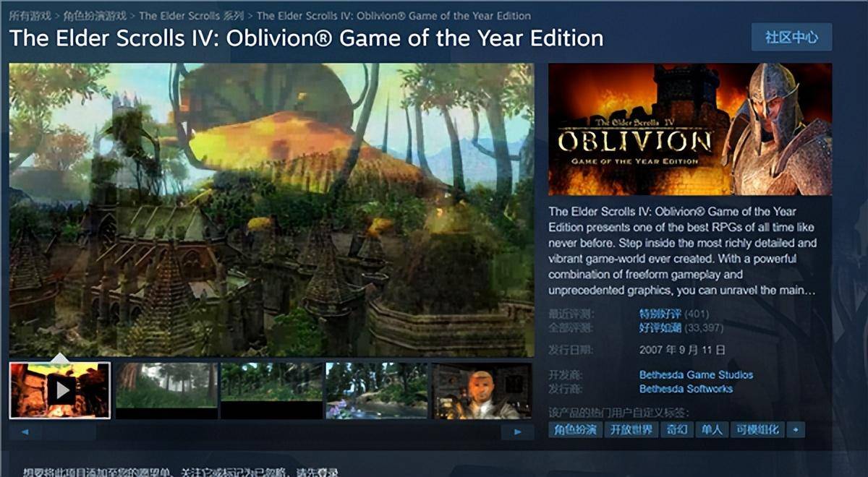Click the 单人 tag
This screenshot has width=868, height=477.
[712, 429]
